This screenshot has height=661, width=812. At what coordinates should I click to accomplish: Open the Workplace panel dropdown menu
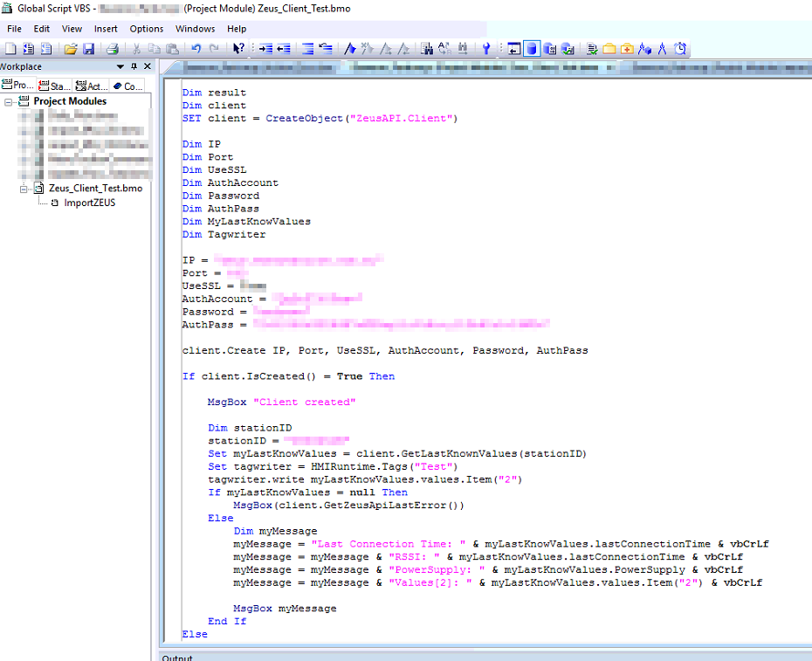(x=120, y=66)
